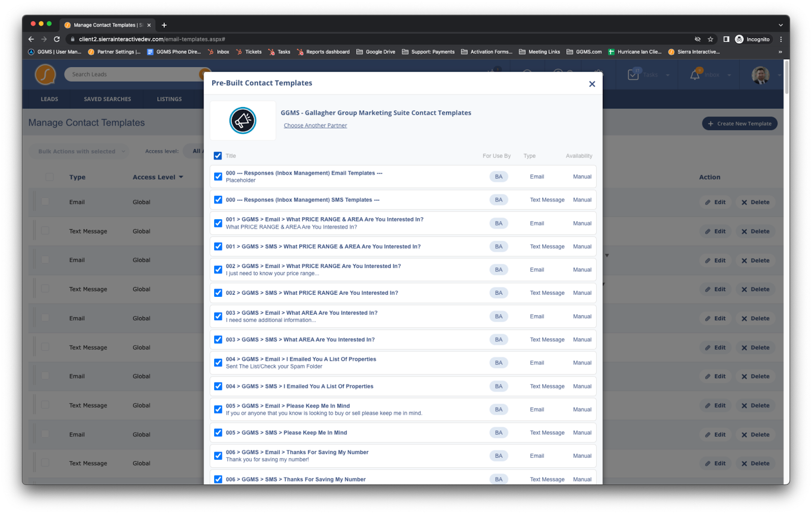Open the Reports dashboard bookmark

point(323,52)
